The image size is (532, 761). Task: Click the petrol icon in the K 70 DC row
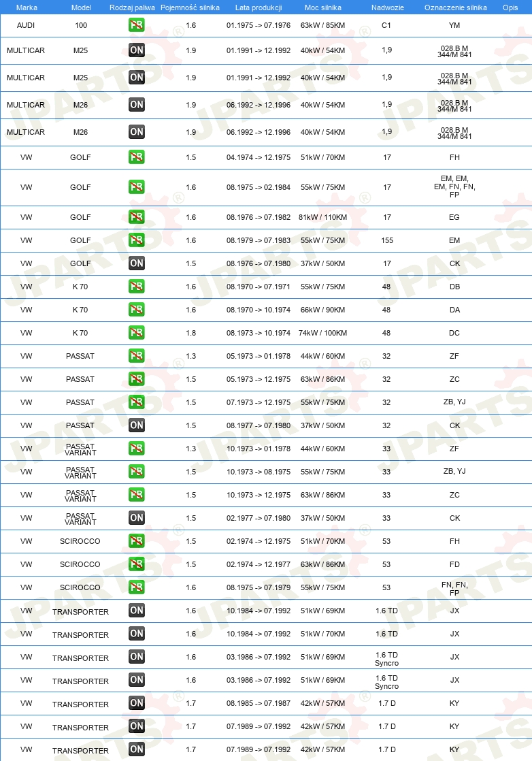(x=137, y=332)
